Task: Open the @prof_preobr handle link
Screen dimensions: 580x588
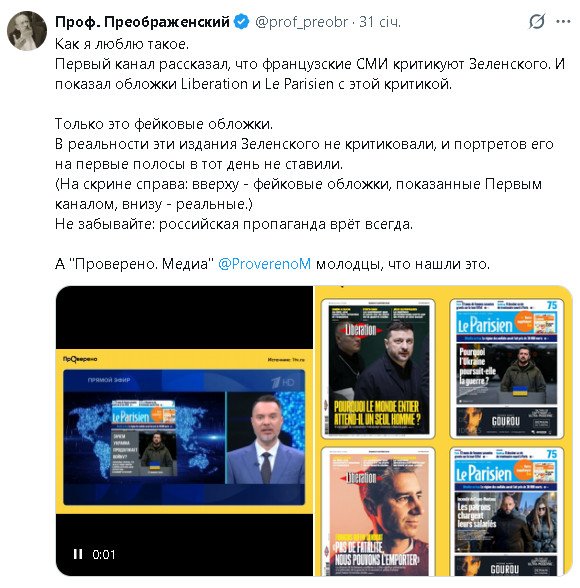Action: (301, 22)
